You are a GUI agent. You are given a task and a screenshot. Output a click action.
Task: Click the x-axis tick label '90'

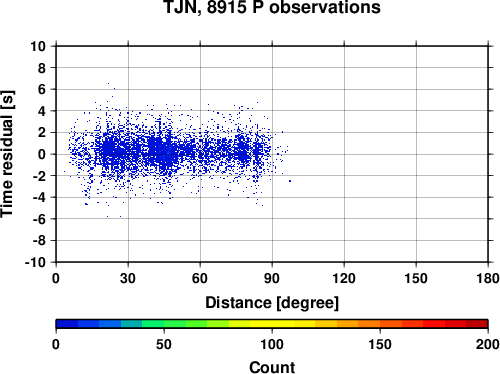[x=272, y=278]
